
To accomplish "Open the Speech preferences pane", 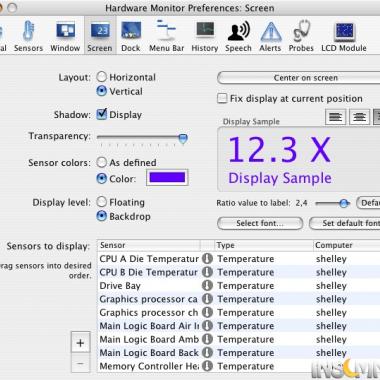I will click(238, 36).
